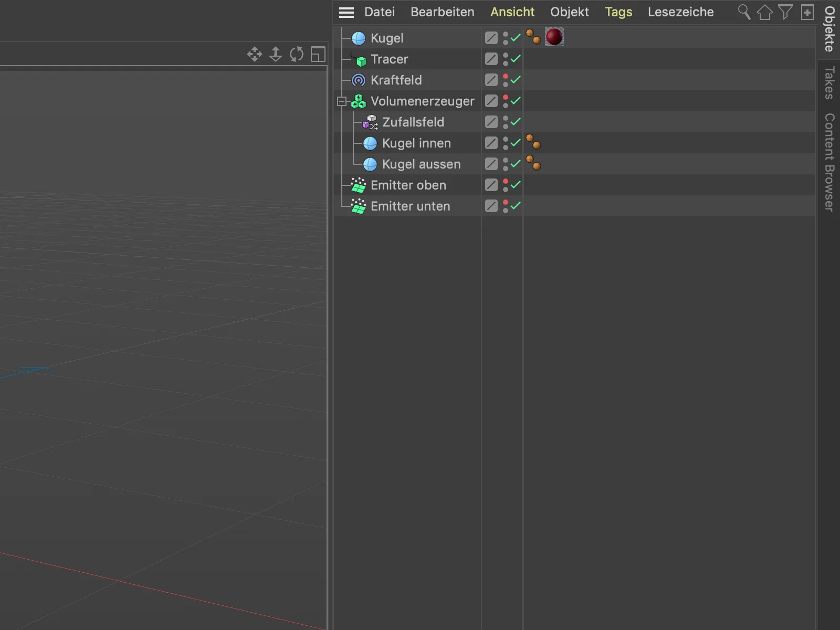Screen dimensions: 840x630
Task: Disable the Tracer green checkmark
Action: (x=516, y=58)
